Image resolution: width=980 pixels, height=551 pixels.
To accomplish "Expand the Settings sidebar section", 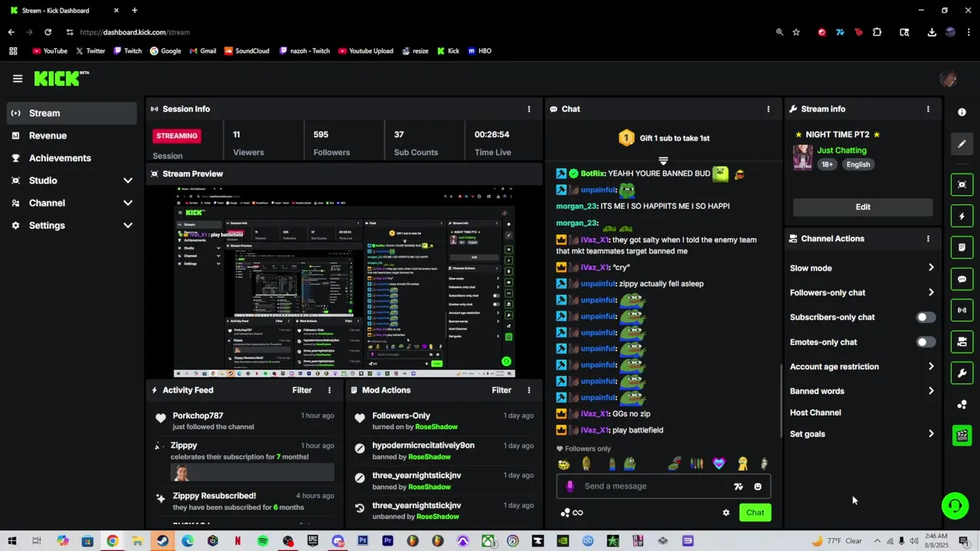I will click(128, 226).
